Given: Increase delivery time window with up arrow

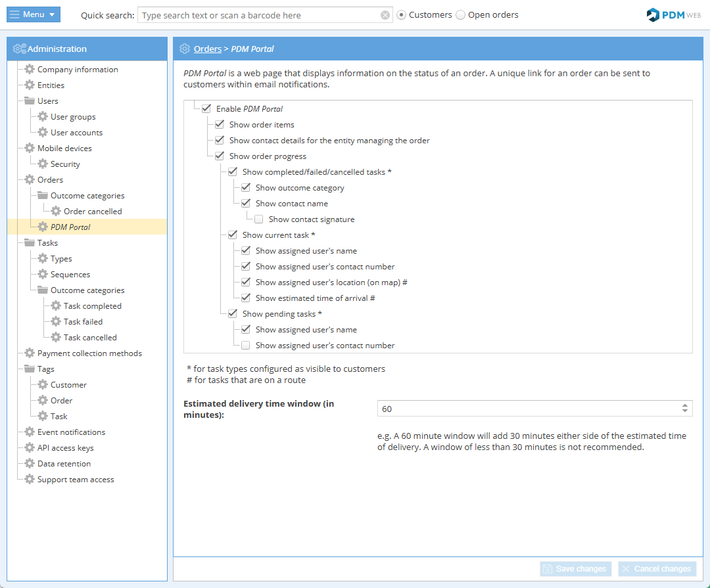Looking at the screenshot, I should click(685, 405).
